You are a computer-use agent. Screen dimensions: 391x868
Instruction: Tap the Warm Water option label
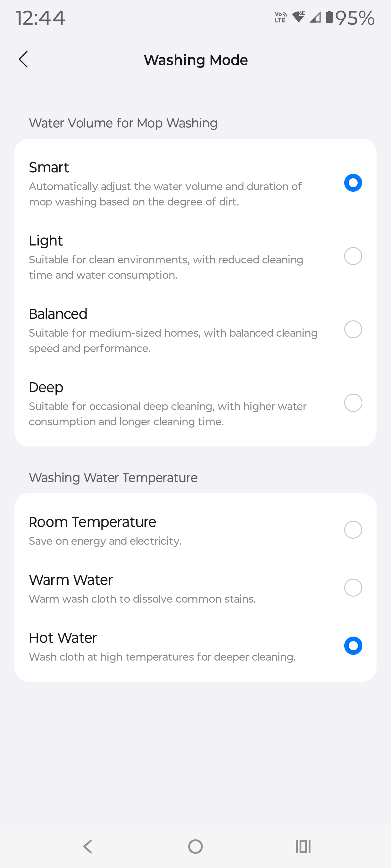coord(71,580)
